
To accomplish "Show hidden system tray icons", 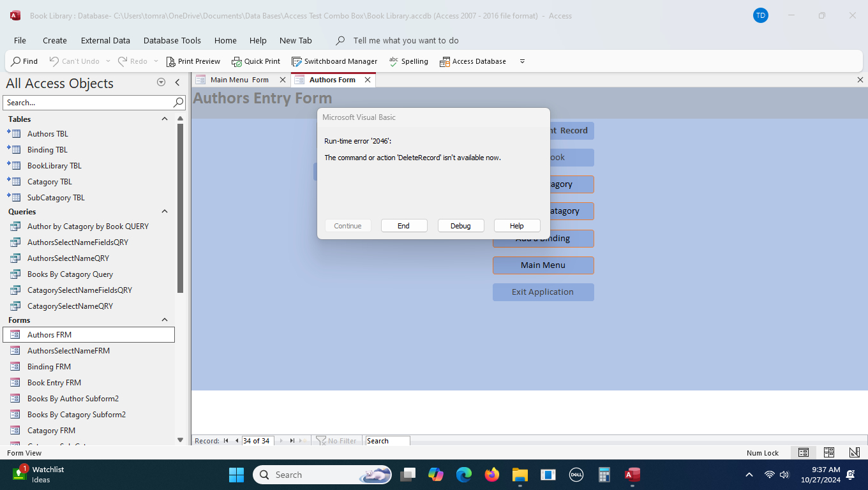I will pyautogui.click(x=749, y=475).
